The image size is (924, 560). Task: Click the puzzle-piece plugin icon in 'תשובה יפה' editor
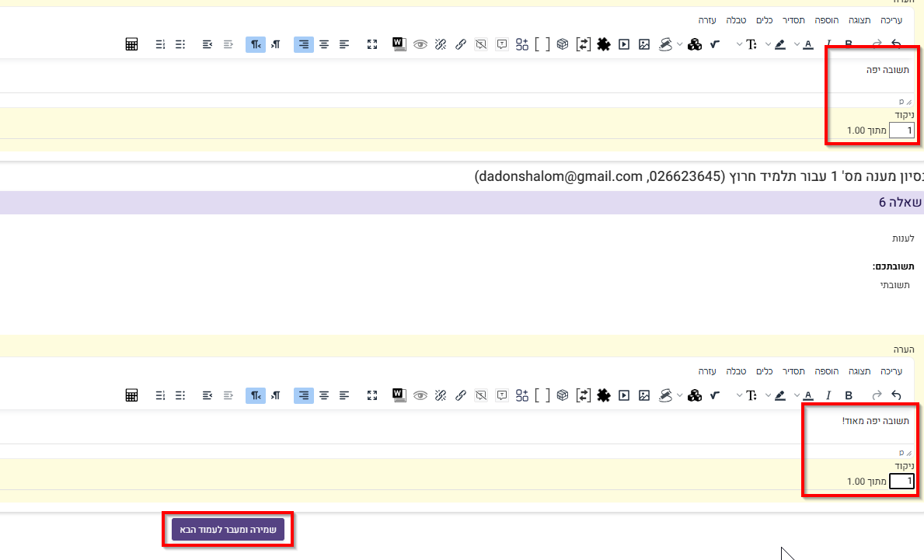click(603, 44)
